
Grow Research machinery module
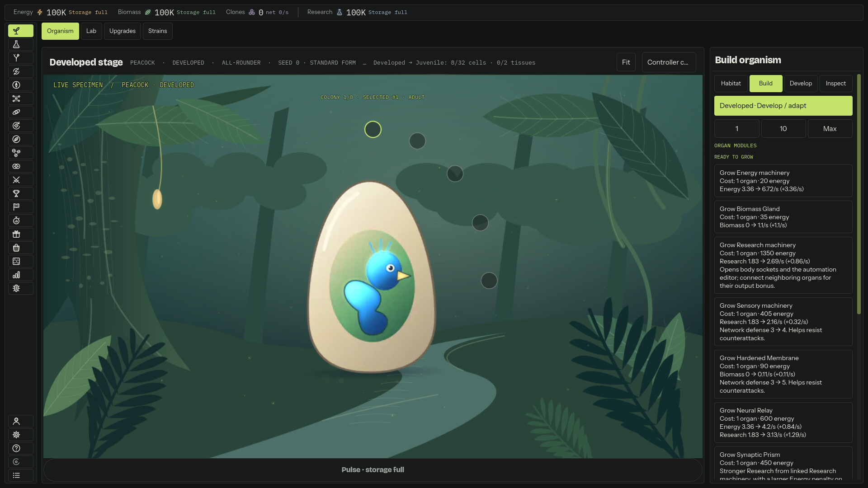783,265
